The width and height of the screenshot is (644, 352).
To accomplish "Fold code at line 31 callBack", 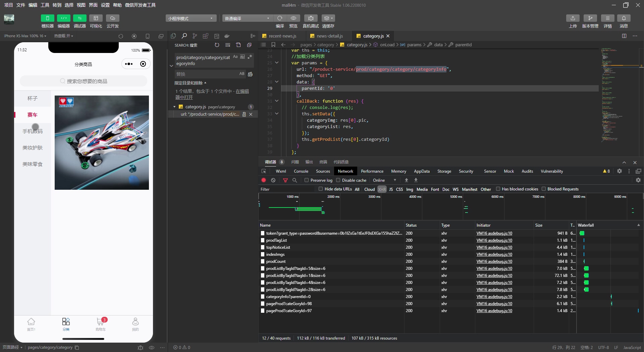I will [277, 101].
